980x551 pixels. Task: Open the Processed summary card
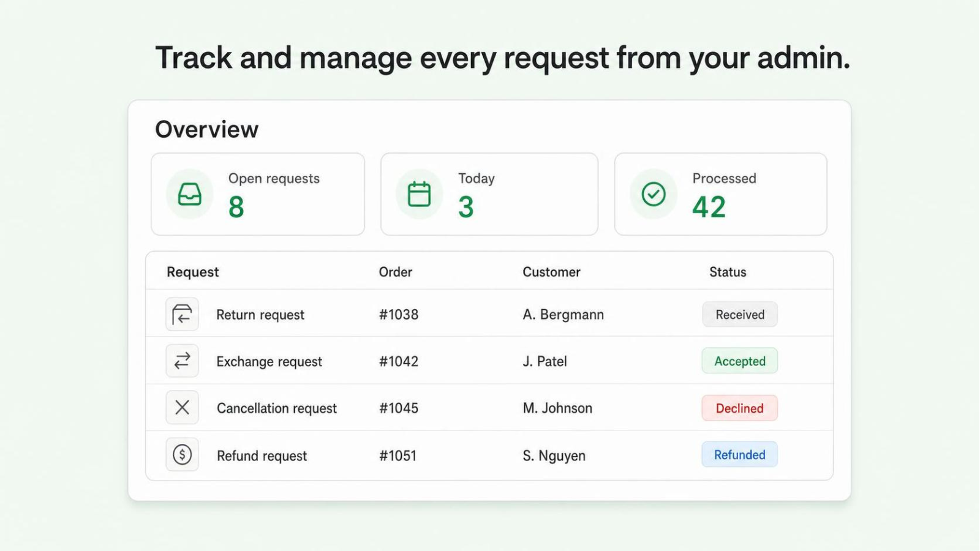tap(721, 194)
